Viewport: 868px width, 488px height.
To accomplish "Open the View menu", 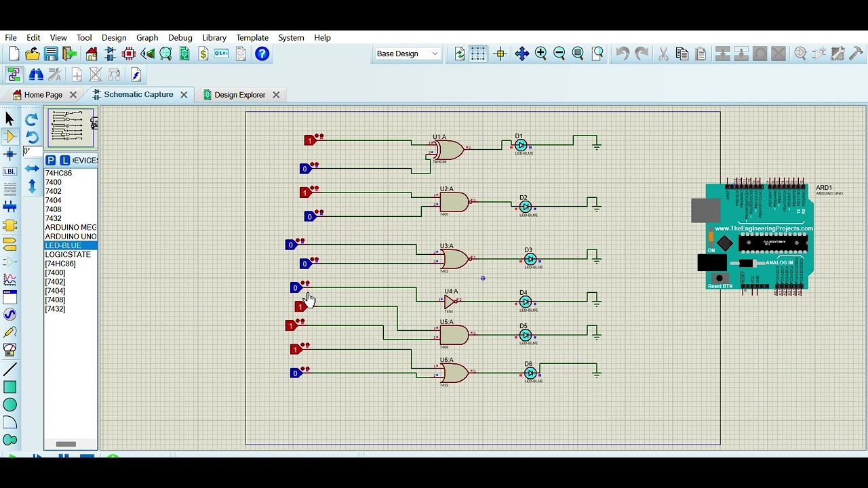I will click(58, 37).
